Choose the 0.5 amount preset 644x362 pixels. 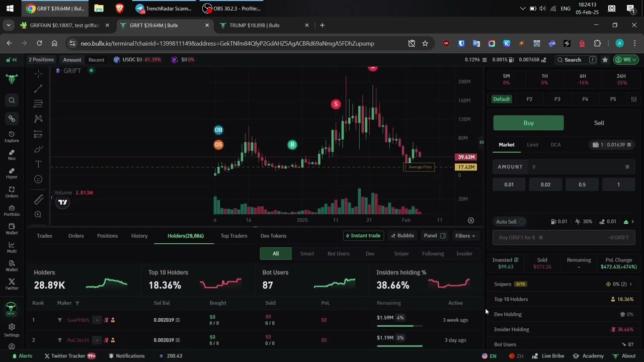pyautogui.click(x=582, y=185)
